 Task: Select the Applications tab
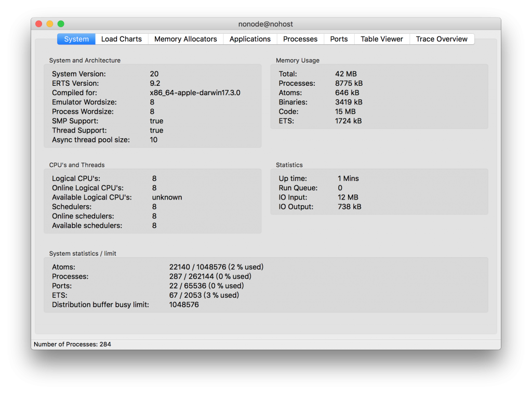point(250,39)
